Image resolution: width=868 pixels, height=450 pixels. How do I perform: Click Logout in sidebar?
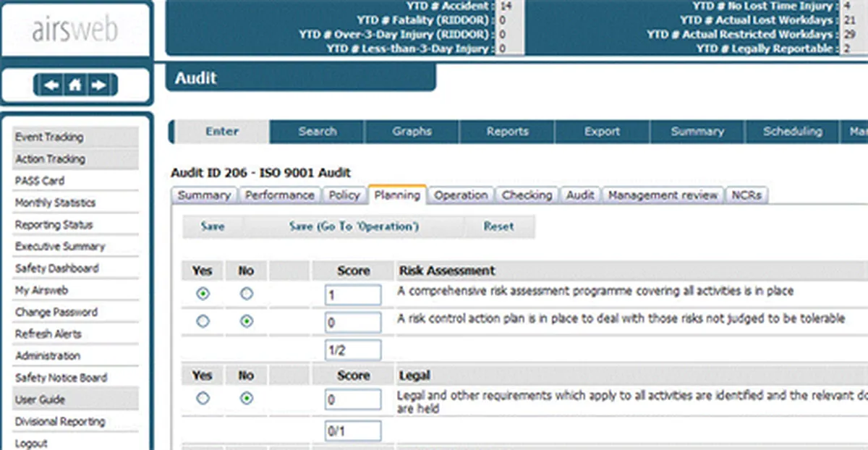point(75,443)
